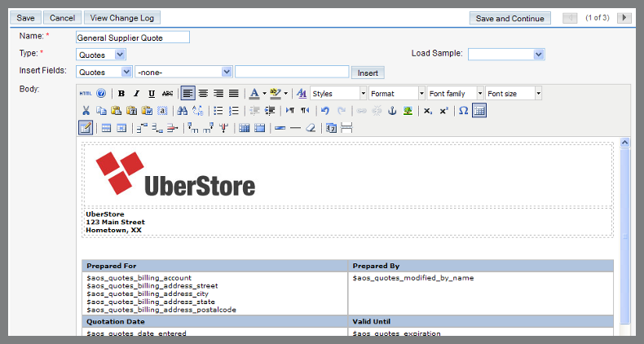
Task: Open the Load Sample dropdown
Action: pyautogui.click(x=505, y=54)
